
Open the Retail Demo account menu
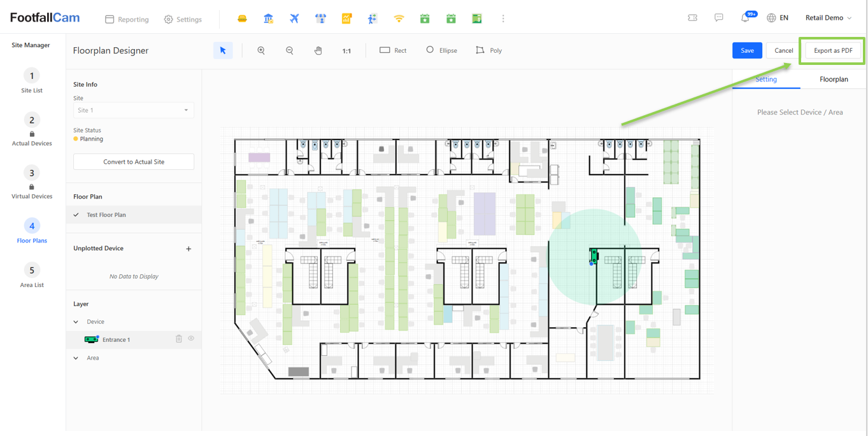(828, 18)
